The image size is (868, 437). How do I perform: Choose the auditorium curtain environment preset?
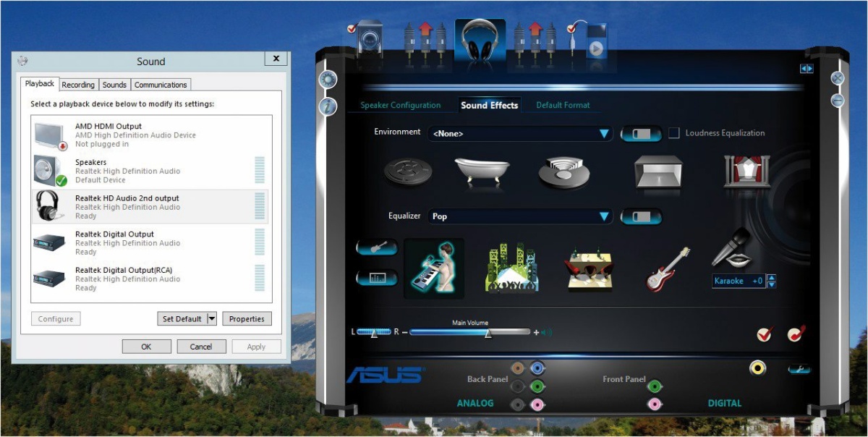click(746, 171)
